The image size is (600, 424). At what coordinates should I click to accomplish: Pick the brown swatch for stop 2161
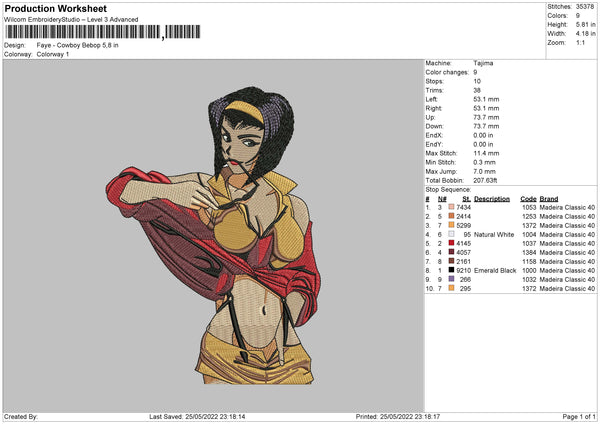[x=452, y=261]
